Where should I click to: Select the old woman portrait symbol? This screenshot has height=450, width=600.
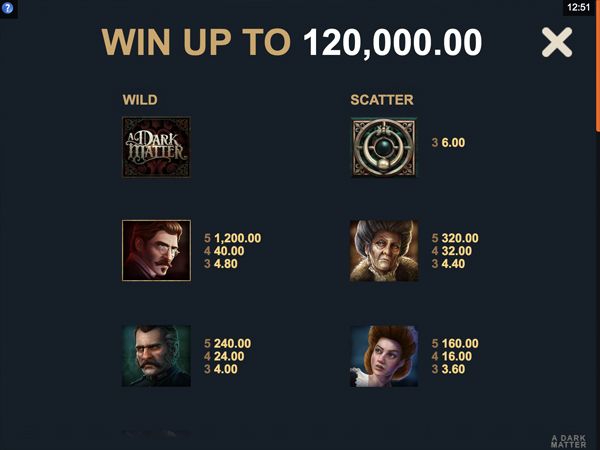coord(384,251)
